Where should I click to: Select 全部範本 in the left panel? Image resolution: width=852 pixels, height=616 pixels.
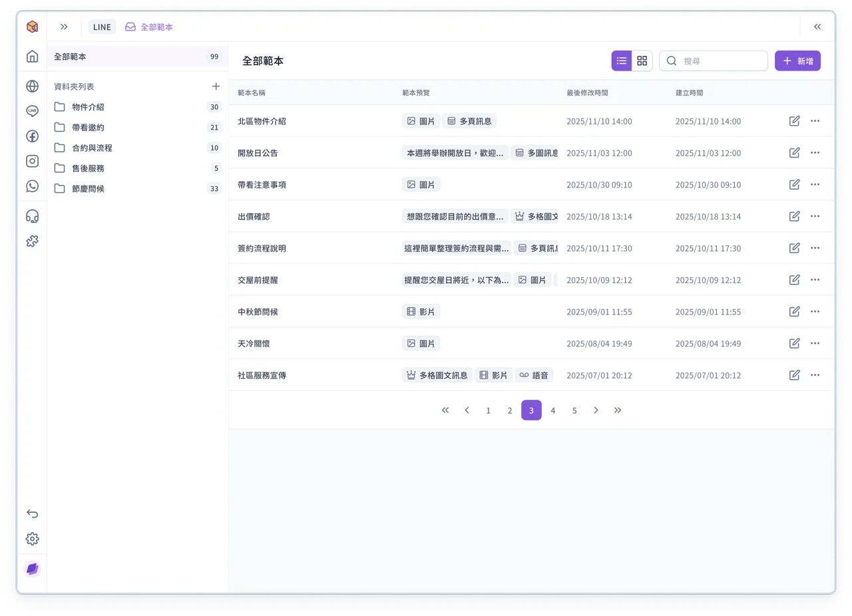pos(138,57)
